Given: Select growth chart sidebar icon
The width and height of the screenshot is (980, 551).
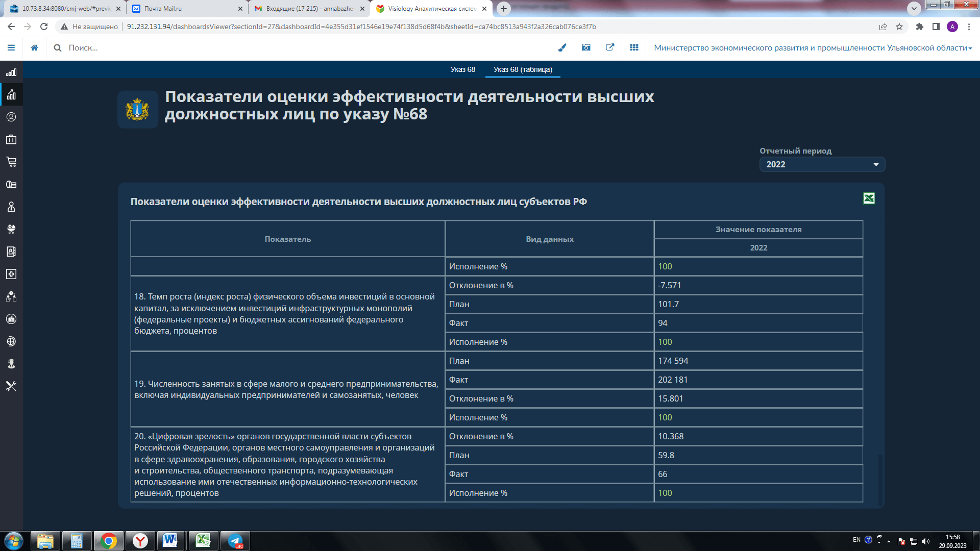Looking at the screenshot, I should 11,94.
